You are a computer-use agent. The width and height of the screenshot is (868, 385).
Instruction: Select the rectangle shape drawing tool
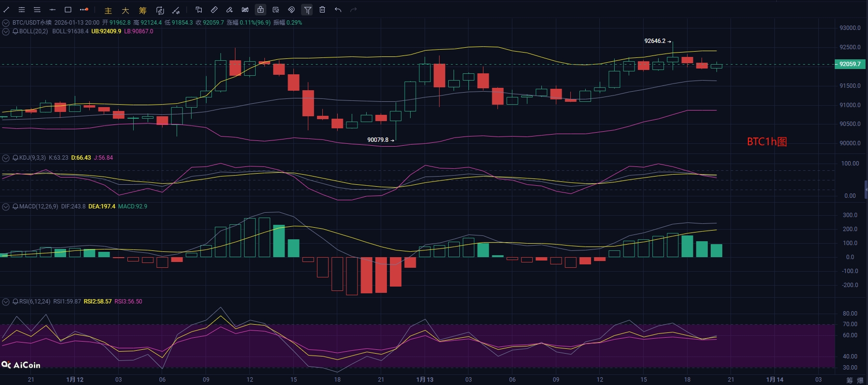tap(68, 10)
